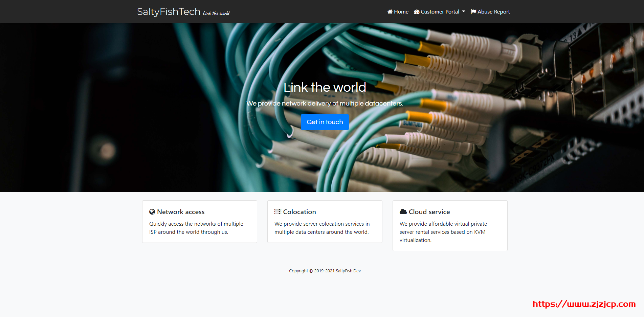Click the Network access card description
The height and width of the screenshot is (317, 644).
click(196, 228)
